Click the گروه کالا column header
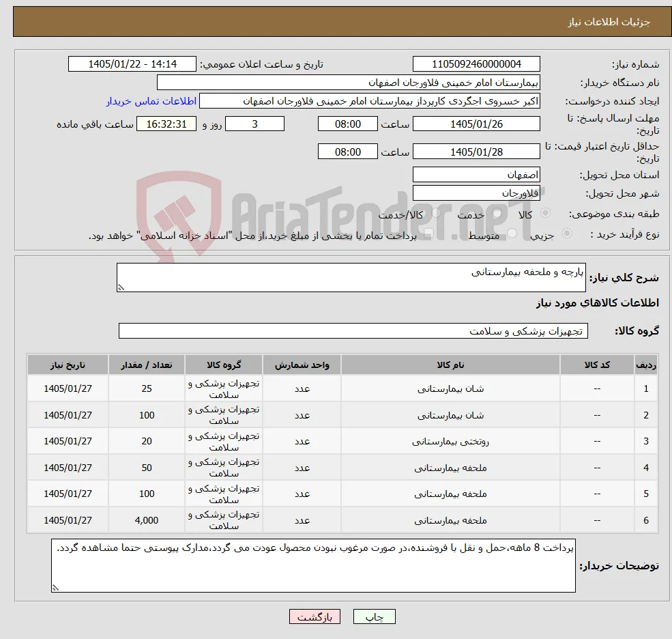The image size is (672, 639). click(224, 365)
